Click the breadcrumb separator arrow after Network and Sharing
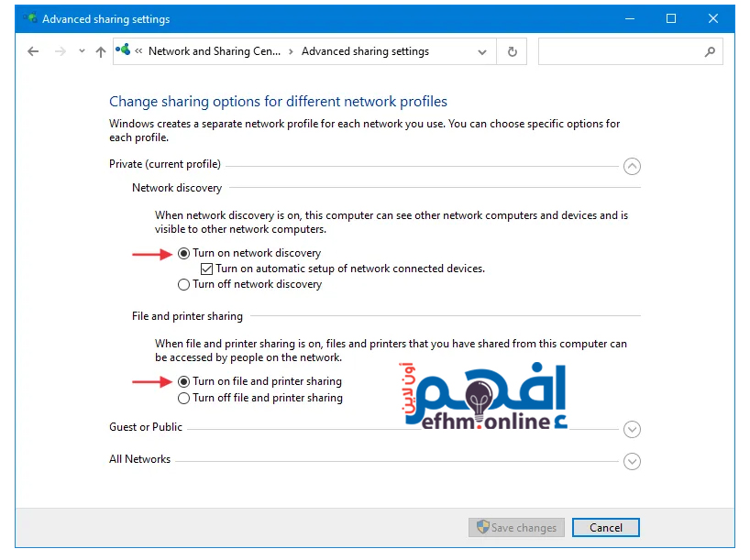The width and height of the screenshot is (750, 560). click(x=291, y=51)
